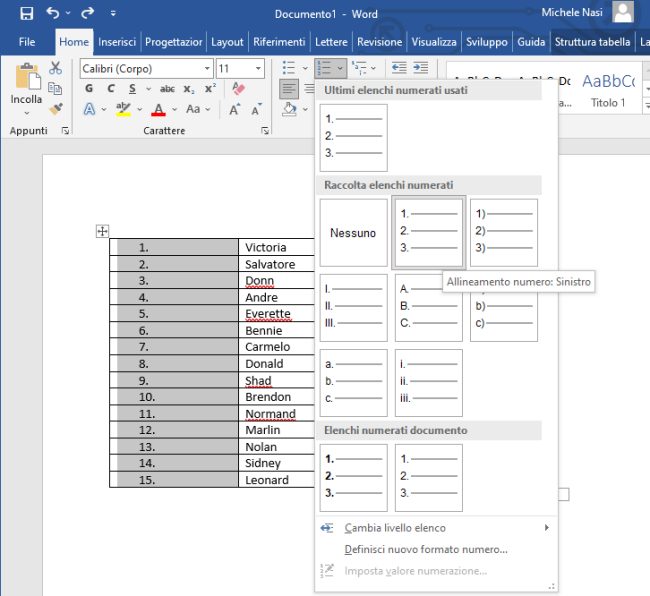The image size is (650, 596).
Task: Redo the last action
Action: click(x=87, y=13)
